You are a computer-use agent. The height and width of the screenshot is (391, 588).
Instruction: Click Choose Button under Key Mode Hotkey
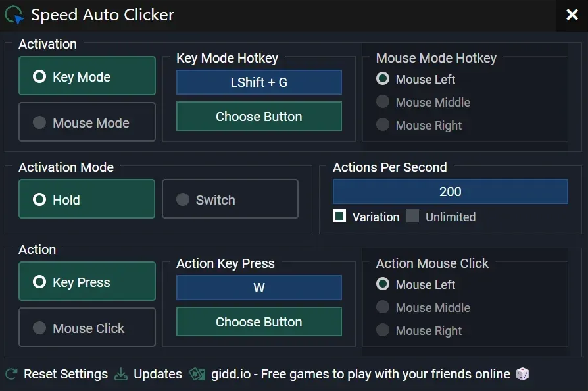(259, 117)
